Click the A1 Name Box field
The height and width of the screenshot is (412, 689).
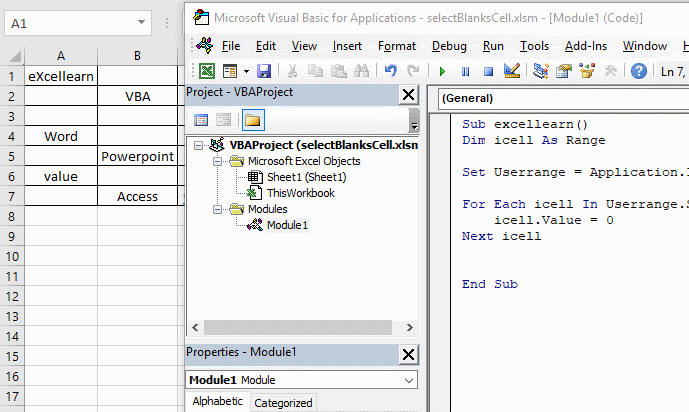coord(70,23)
